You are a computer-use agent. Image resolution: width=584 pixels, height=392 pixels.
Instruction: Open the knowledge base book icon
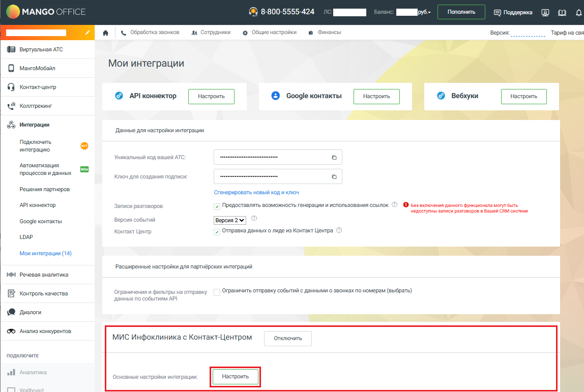pos(562,13)
